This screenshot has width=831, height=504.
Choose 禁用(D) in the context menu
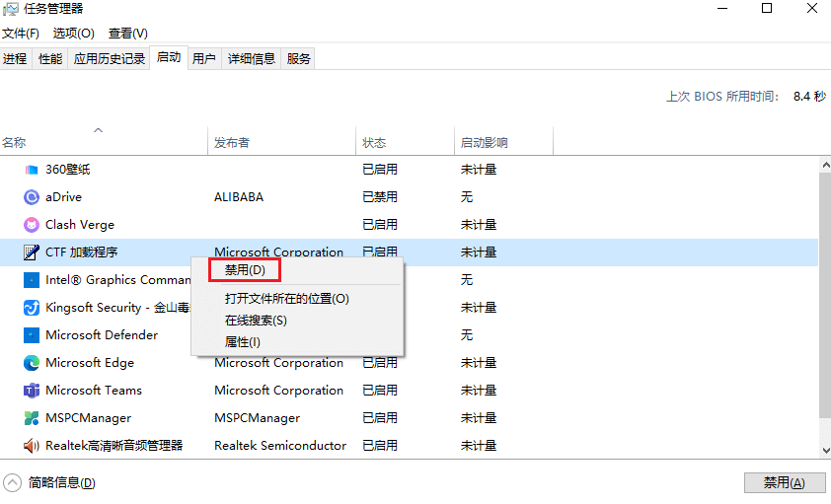(x=245, y=270)
